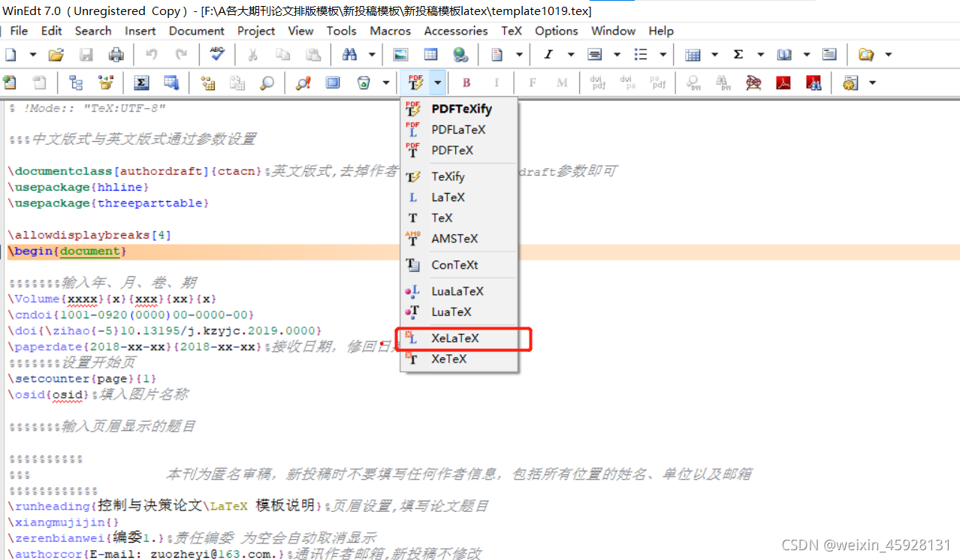Click the magnifying glass search icon
Image resolution: width=960 pixels, height=560 pixels.
point(267,83)
